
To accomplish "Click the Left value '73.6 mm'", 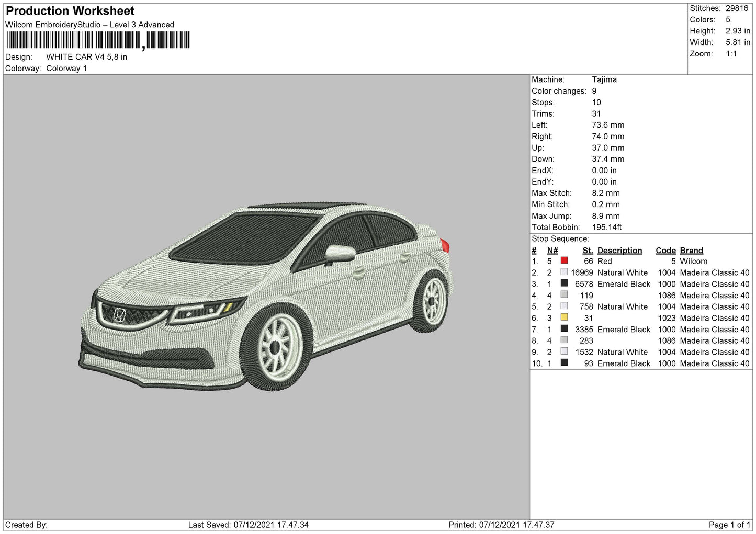I will [608, 125].
